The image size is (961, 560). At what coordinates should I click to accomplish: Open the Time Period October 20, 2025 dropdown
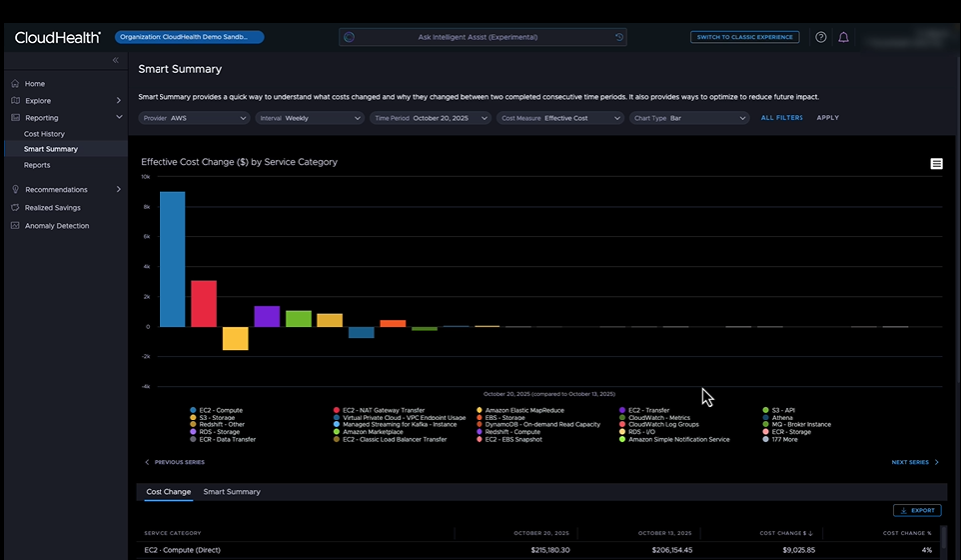431,118
